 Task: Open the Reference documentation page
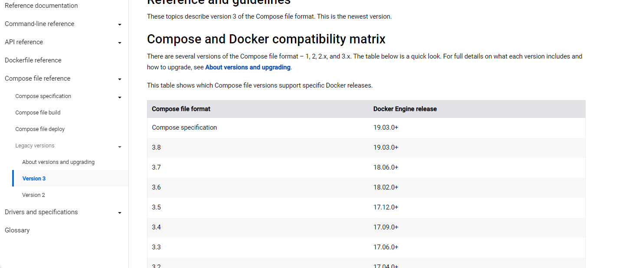click(41, 6)
